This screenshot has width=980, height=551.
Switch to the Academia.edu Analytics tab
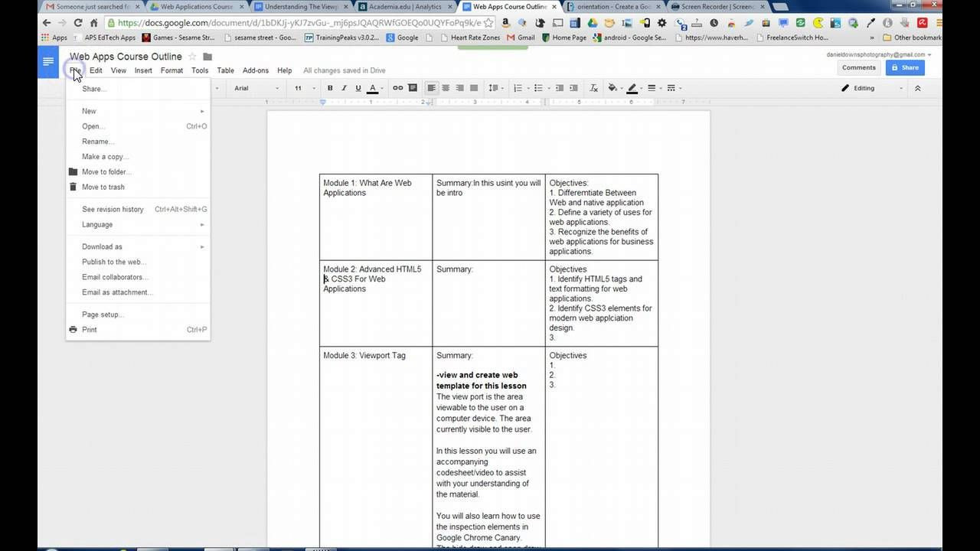point(405,7)
